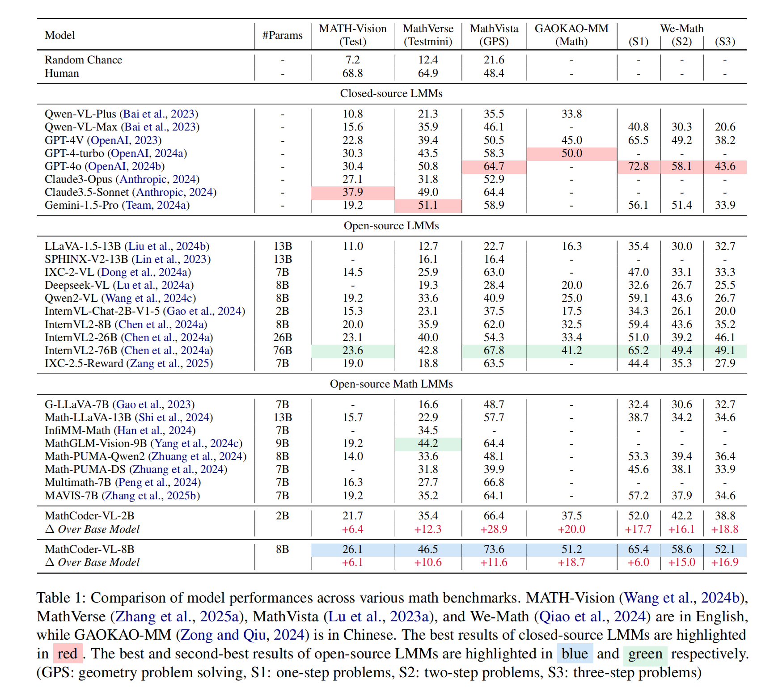The image size is (774, 700).
Task: Click the Peng et al., 2024 Multimath citation
Action: tap(158, 482)
